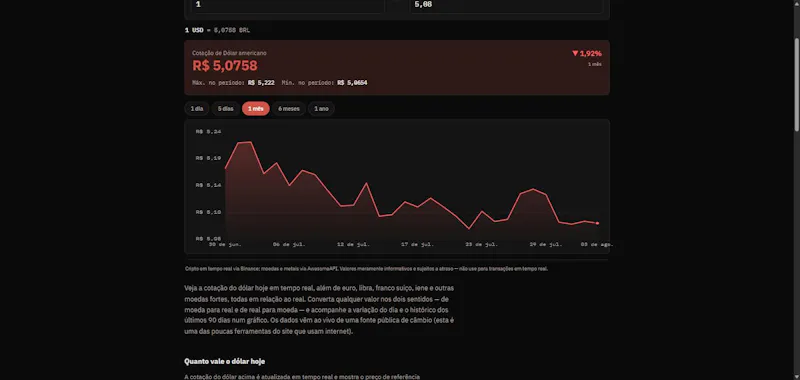800x380 pixels.
Task: Click the "29 de jul." x-axis date
Action: click(545, 245)
